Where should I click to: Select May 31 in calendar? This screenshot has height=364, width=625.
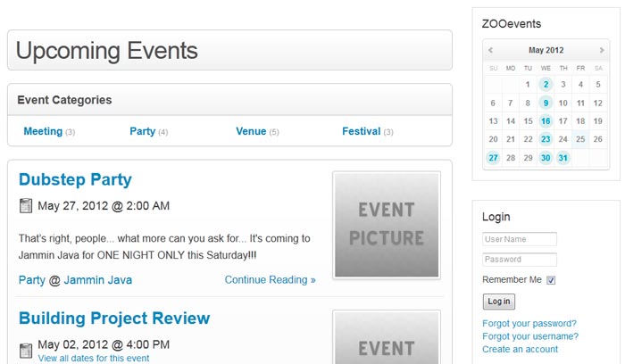[x=562, y=158]
